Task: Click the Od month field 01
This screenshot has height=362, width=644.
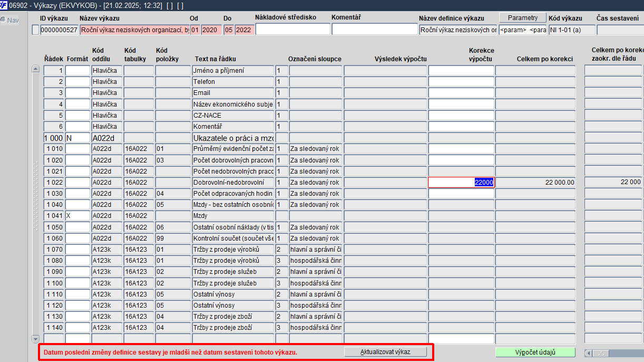Action: point(196,30)
